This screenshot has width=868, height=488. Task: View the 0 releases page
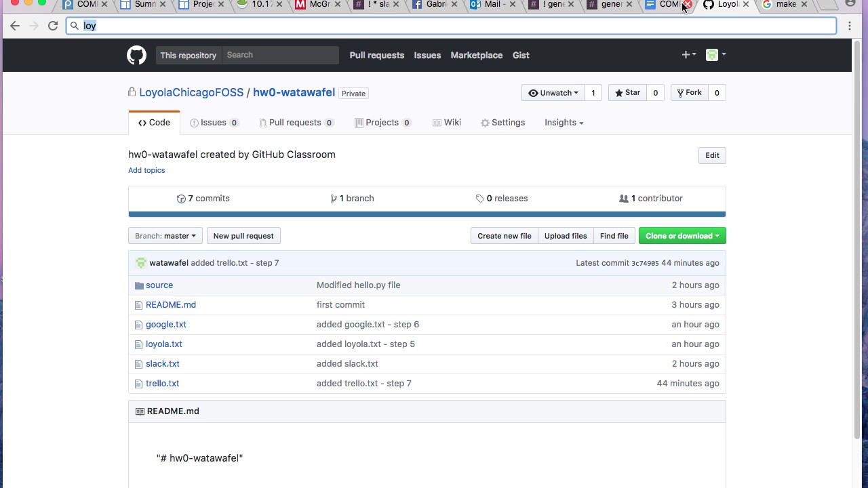click(502, 199)
